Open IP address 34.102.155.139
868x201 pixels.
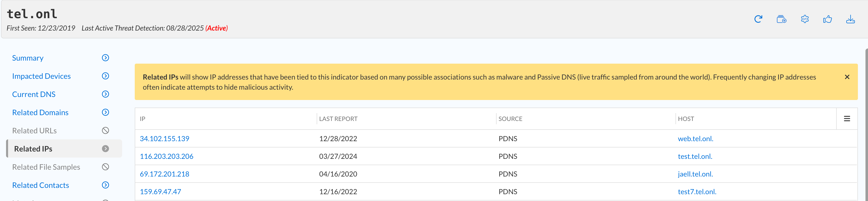point(165,139)
